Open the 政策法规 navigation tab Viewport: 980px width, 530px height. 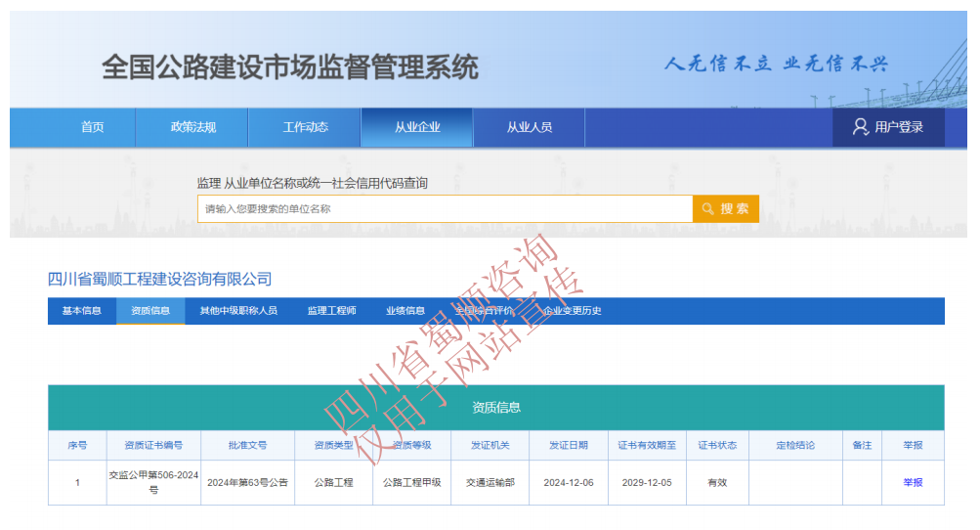pyautogui.click(x=192, y=127)
